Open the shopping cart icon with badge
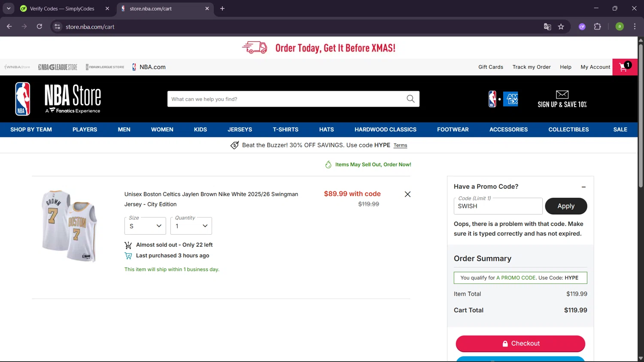The width and height of the screenshot is (644, 362). tap(625, 67)
